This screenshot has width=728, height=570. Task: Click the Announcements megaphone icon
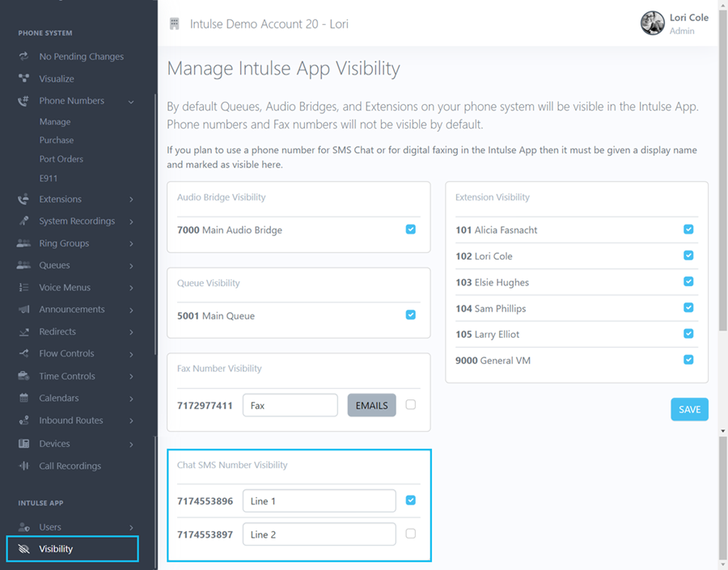23,309
